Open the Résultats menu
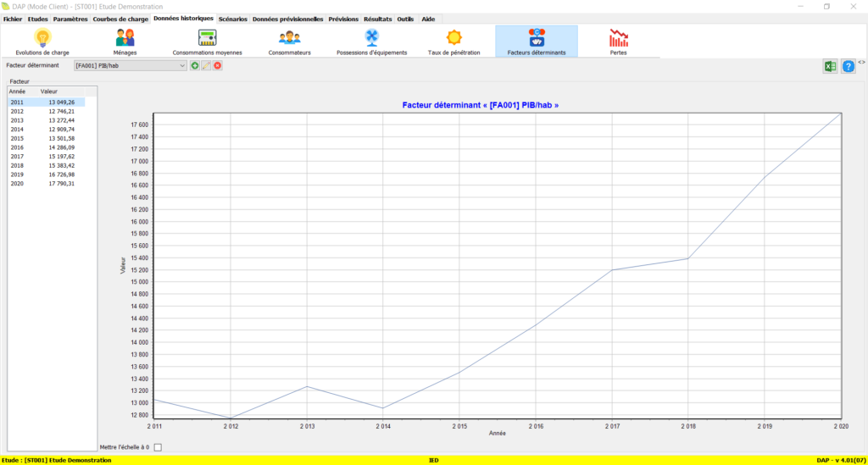This screenshot has width=868, height=465. click(378, 19)
